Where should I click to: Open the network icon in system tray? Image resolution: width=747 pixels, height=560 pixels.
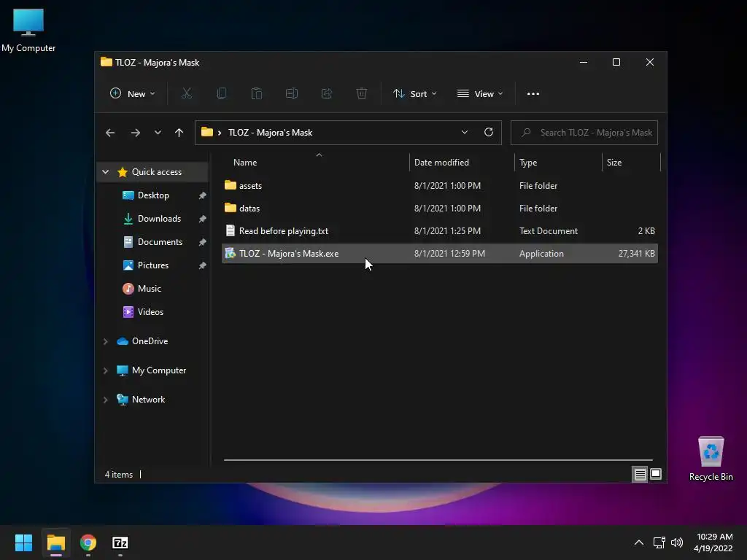coord(659,542)
